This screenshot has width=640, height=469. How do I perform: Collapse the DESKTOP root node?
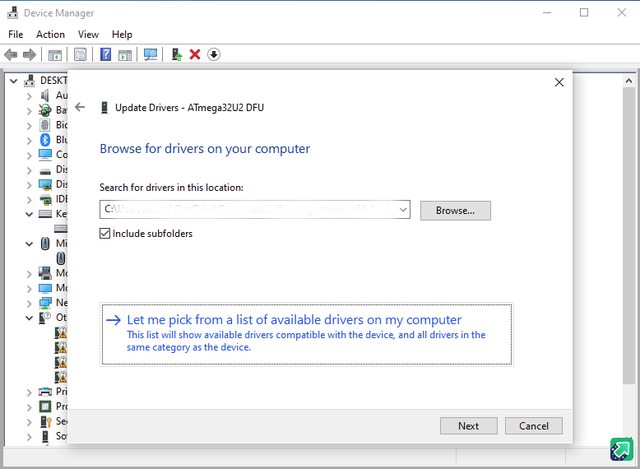(13, 81)
